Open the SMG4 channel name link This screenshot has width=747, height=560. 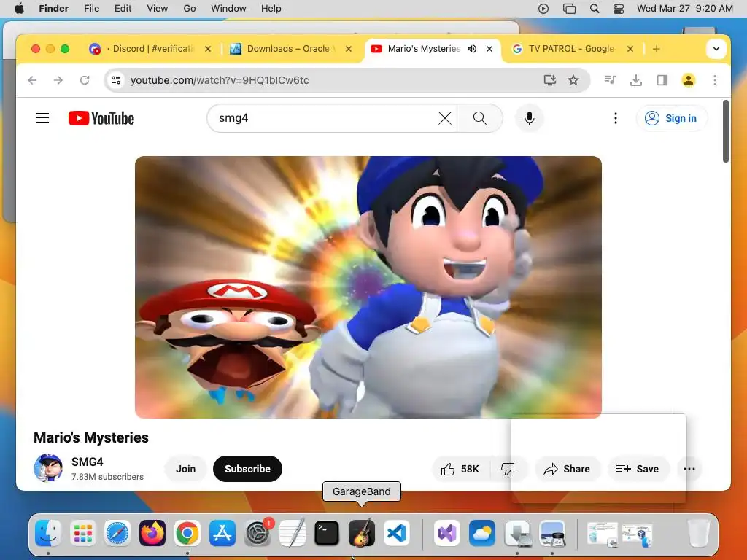(x=88, y=462)
